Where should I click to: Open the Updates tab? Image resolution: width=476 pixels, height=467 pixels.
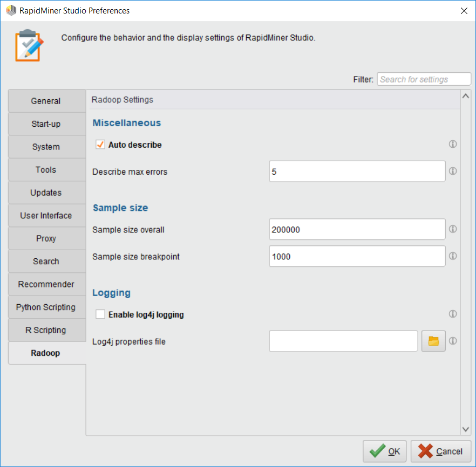47,193
